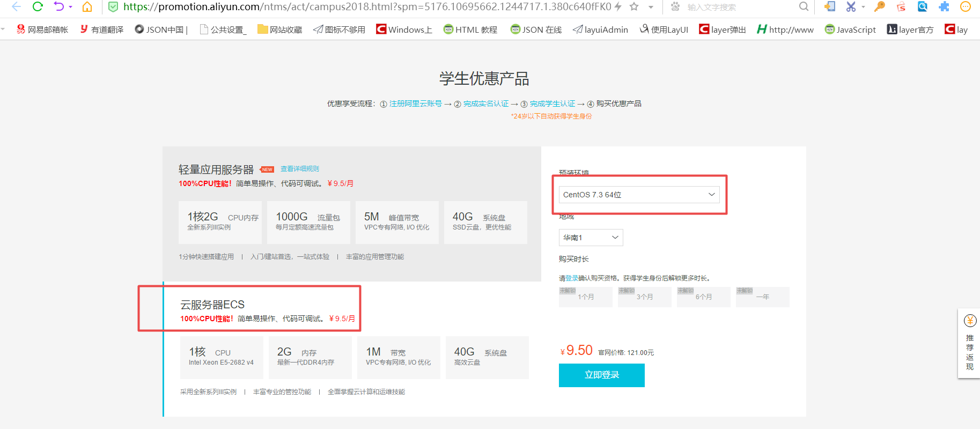Click the 推荐返现 yen sidebar widget
980x429 pixels.
969,344
